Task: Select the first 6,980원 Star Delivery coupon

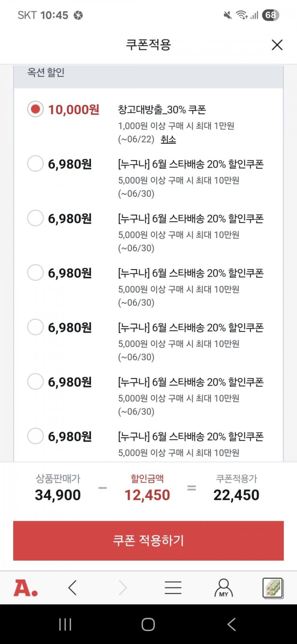Action: coord(35,164)
